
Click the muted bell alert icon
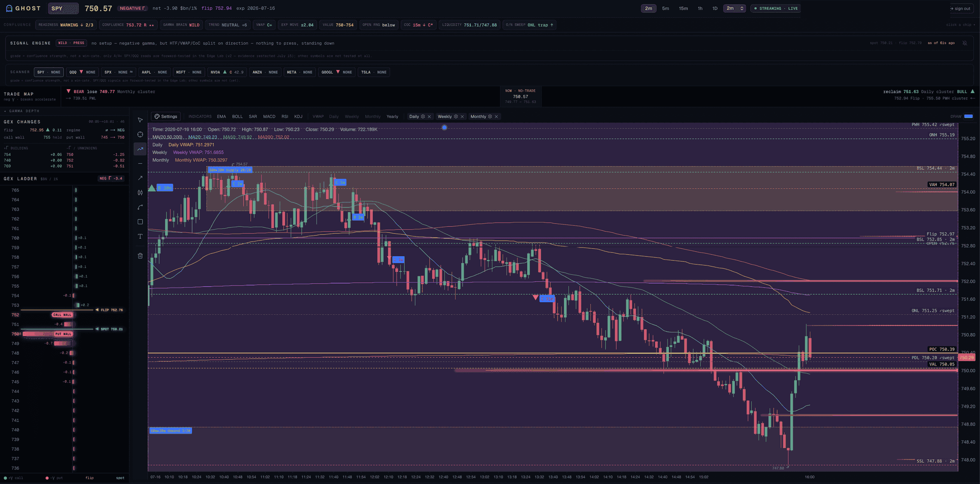click(x=965, y=43)
